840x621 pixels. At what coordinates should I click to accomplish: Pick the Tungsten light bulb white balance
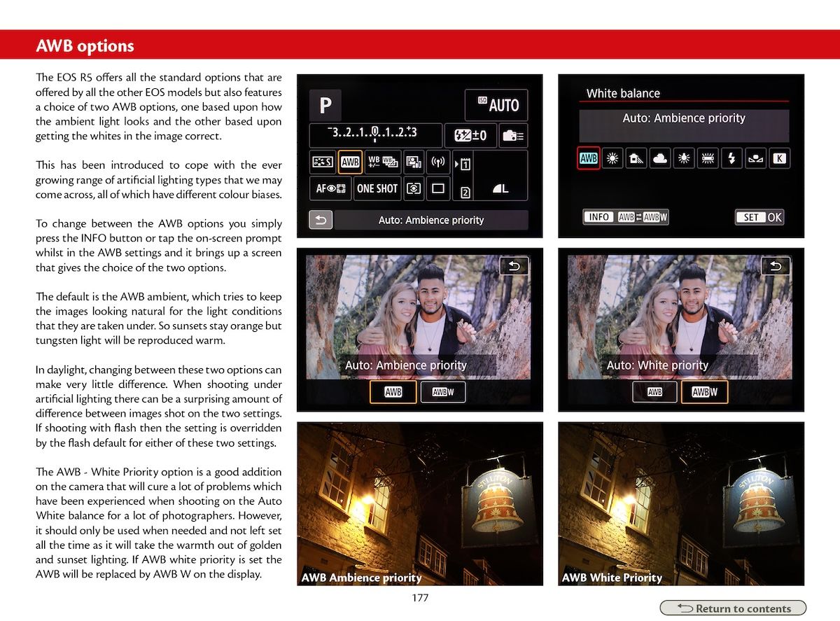pos(684,158)
